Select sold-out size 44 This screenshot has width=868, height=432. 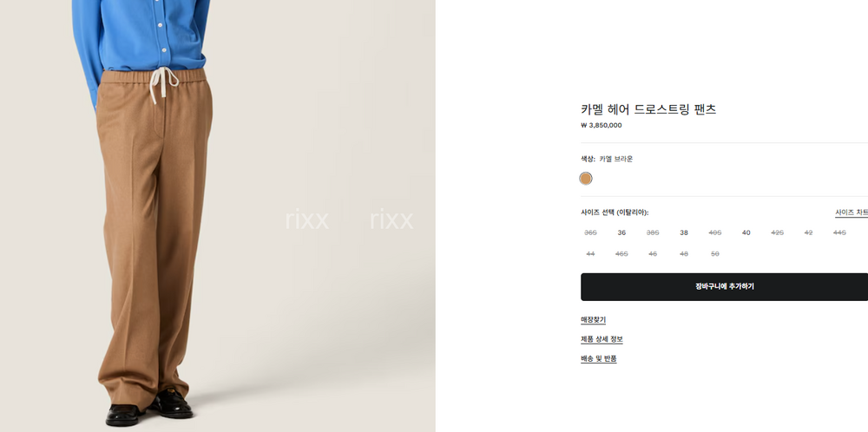tap(590, 254)
